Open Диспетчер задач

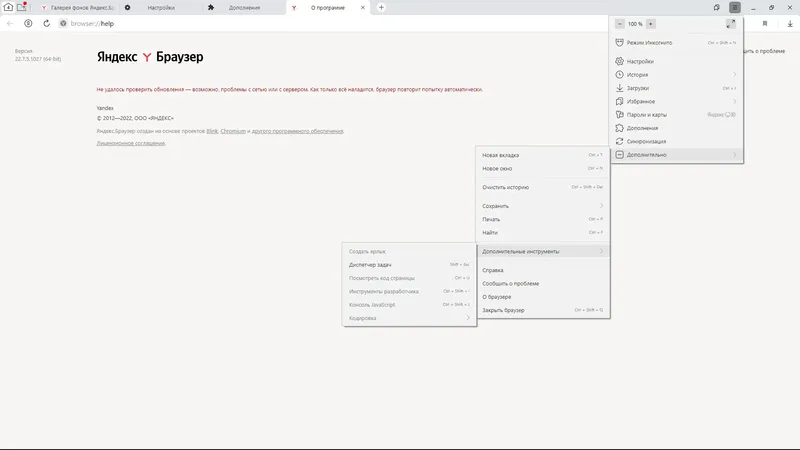[x=409, y=264]
